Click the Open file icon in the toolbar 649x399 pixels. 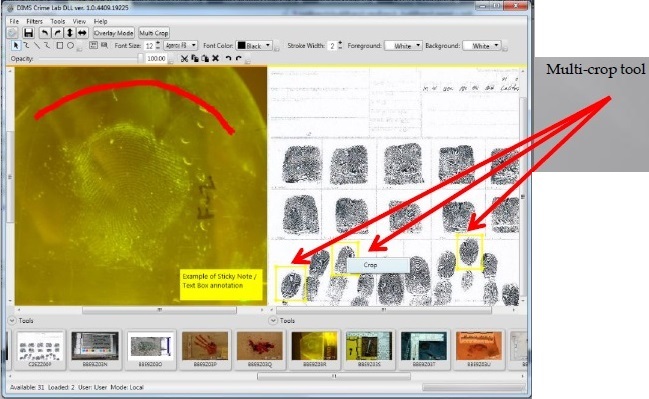pyautogui.click(x=12, y=33)
